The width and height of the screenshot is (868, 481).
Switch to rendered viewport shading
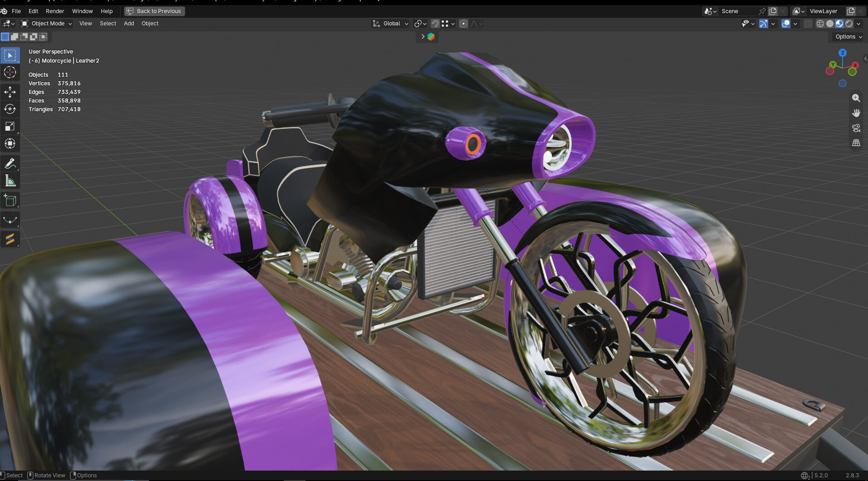pyautogui.click(x=849, y=24)
